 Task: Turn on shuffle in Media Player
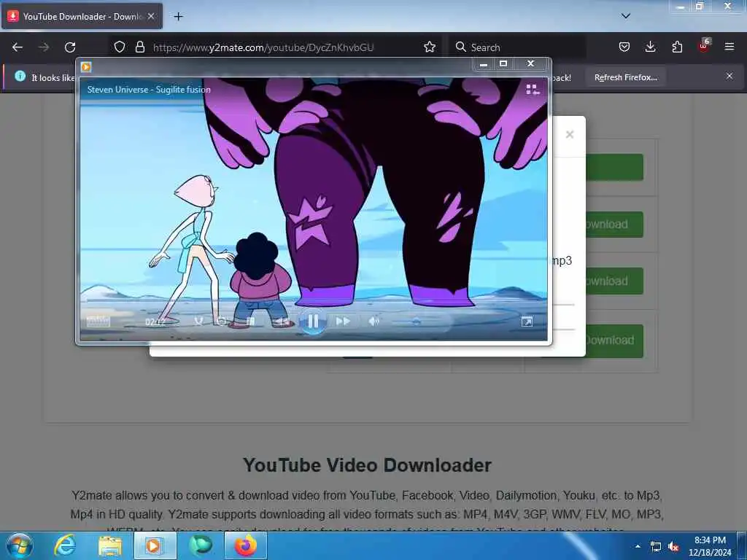(x=198, y=322)
